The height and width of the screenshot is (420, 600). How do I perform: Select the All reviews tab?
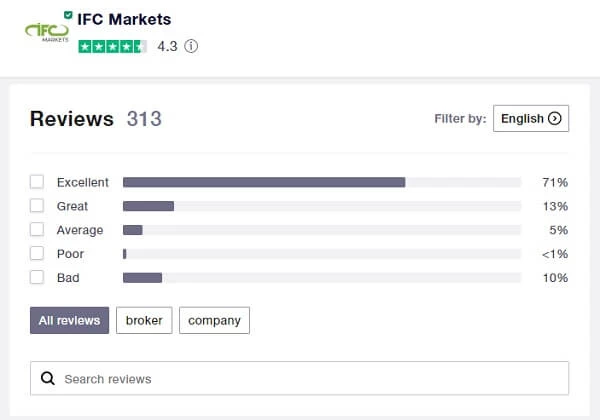coord(69,321)
